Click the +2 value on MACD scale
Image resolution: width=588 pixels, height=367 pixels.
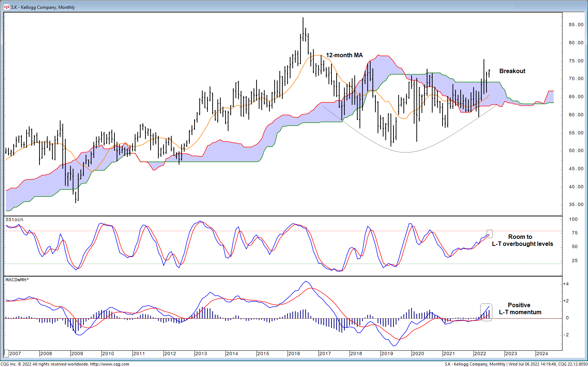pos(566,301)
